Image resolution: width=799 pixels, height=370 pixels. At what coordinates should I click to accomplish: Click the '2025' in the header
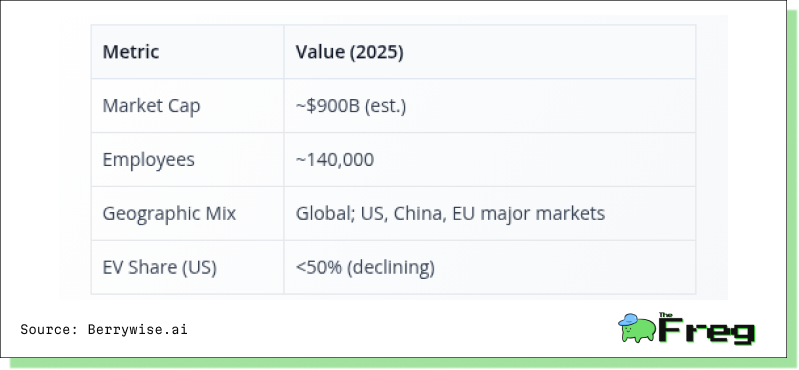pos(376,52)
